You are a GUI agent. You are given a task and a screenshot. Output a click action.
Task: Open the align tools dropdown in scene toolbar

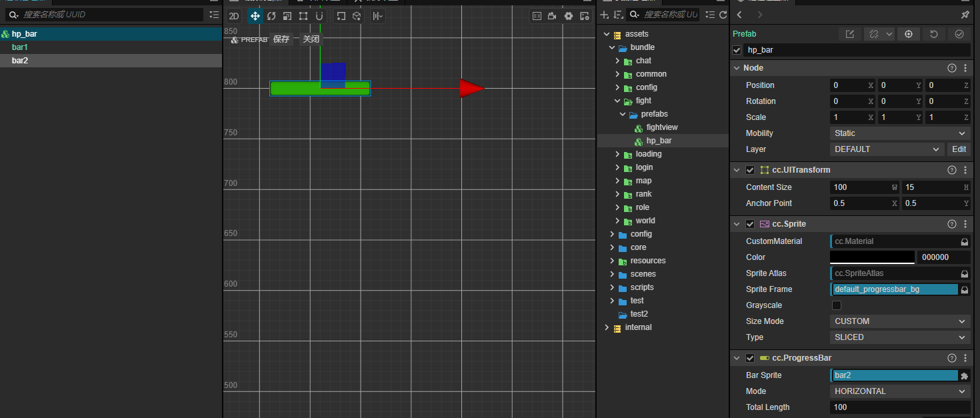pyautogui.click(x=378, y=16)
